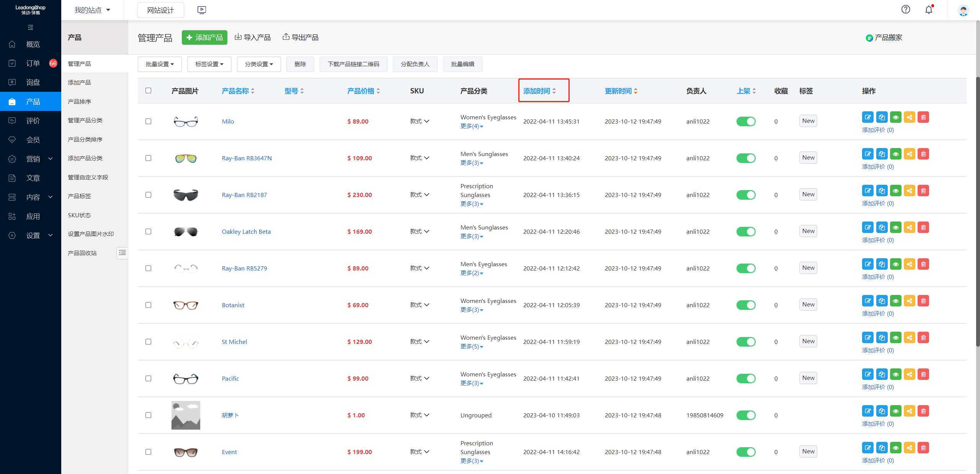Click the placeholder thumbnail of 胡萝卜 product

[186, 415]
